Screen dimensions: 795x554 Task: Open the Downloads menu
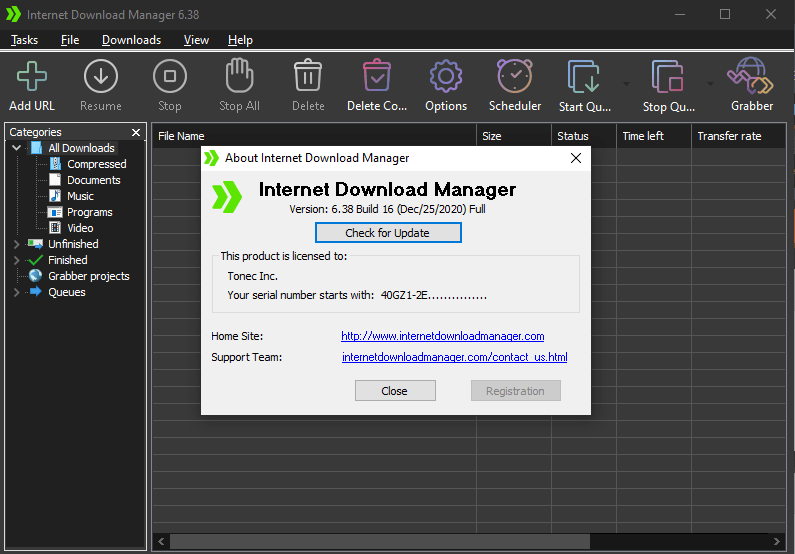[x=131, y=40]
